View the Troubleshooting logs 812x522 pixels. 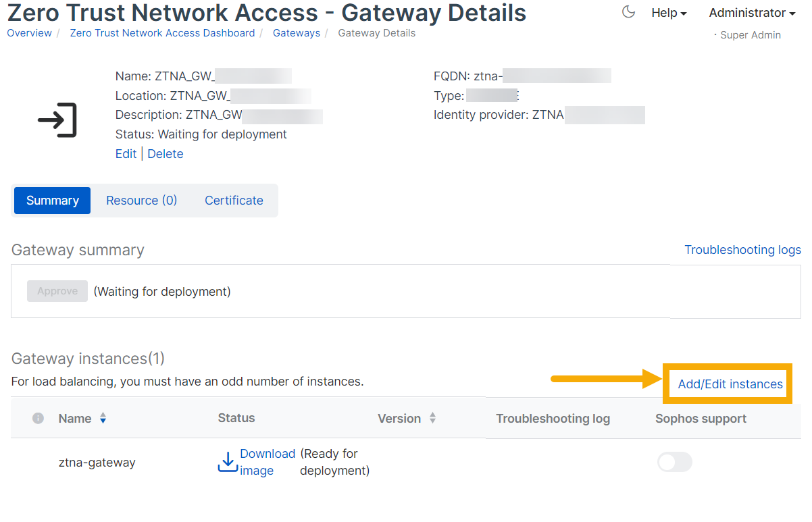742,249
